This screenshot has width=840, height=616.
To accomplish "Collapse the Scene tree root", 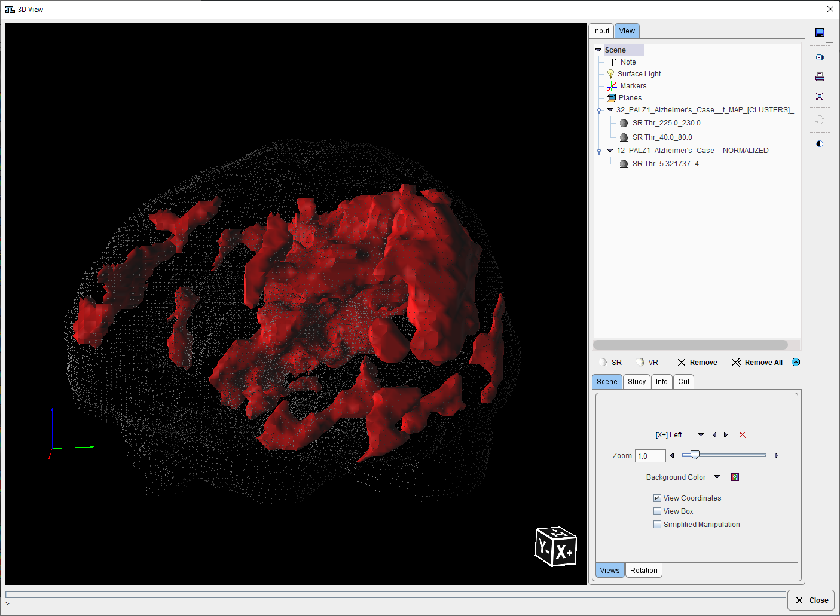I will pos(598,50).
